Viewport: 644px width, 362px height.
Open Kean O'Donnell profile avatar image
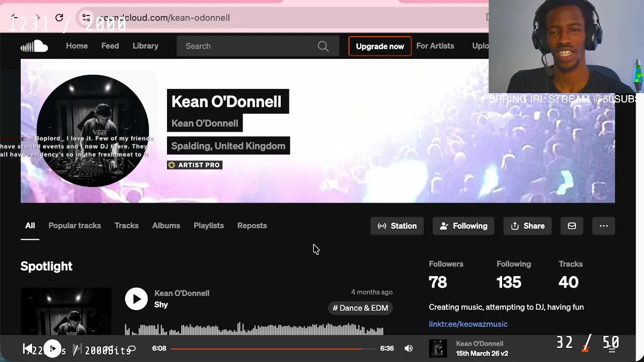tap(93, 131)
